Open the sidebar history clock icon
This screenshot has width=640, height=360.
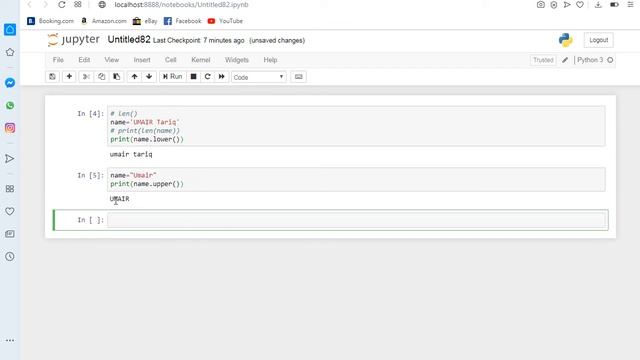[10, 257]
